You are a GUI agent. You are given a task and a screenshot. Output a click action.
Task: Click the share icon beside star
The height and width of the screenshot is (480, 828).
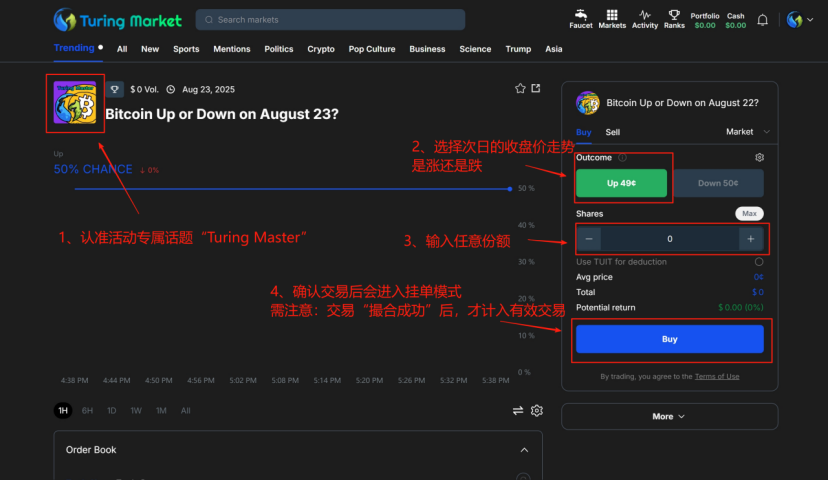(536, 89)
